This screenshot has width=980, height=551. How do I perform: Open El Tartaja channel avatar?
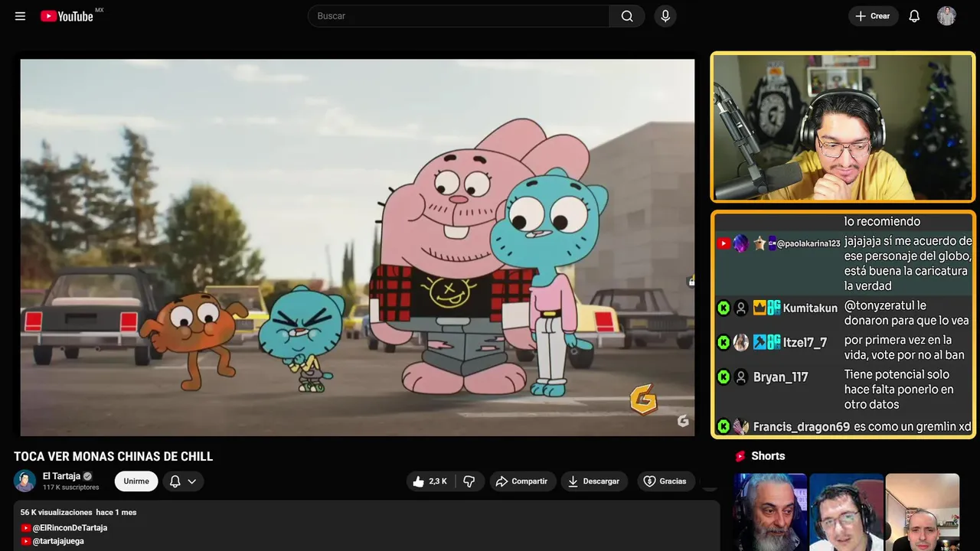[x=25, y=481]
